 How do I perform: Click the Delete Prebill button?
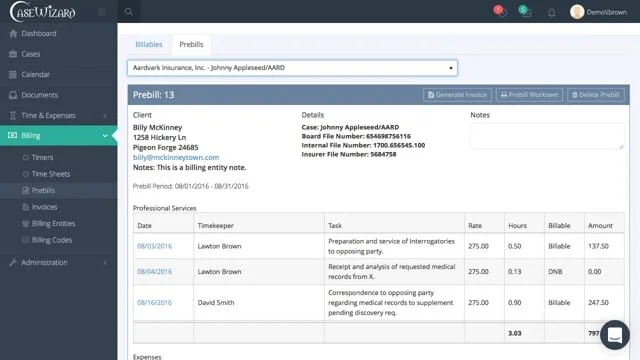(x=596, y=95)
